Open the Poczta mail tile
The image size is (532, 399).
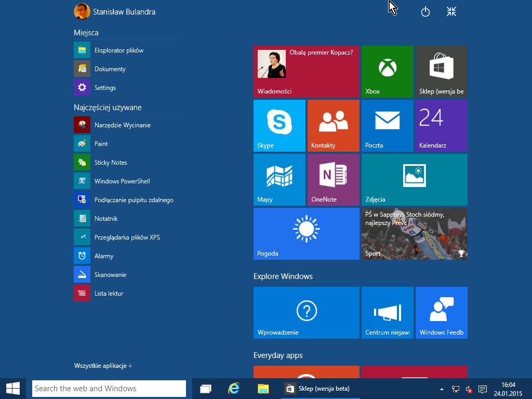[x=387, y=125]
